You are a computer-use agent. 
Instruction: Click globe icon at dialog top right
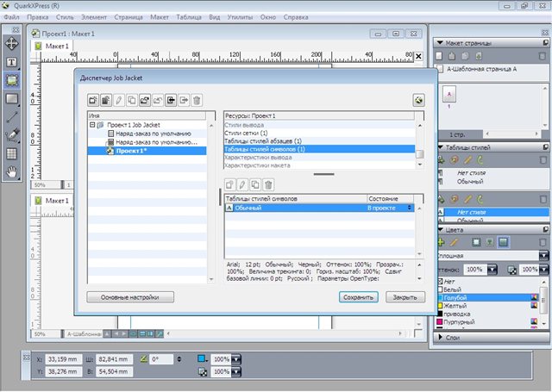(418, 101)
